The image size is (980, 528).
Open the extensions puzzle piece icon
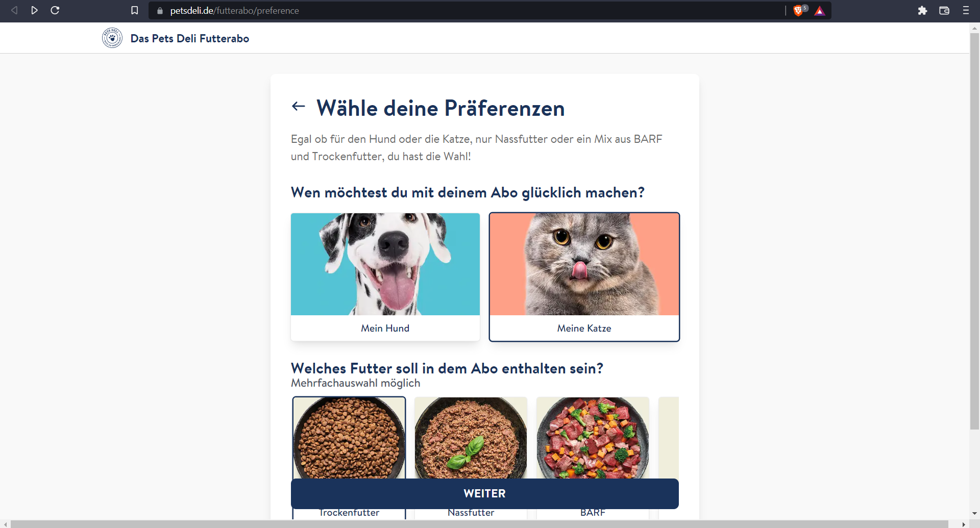pos(922,10)
